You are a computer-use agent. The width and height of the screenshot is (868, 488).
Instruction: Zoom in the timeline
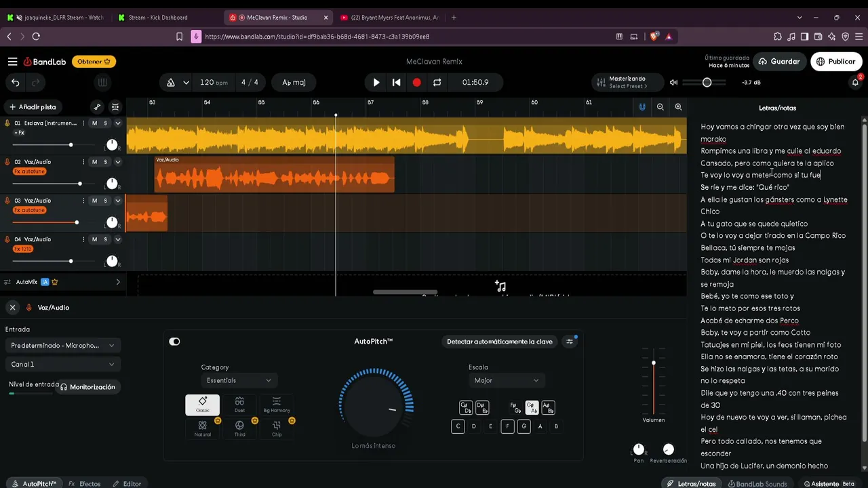pos(678,107)
